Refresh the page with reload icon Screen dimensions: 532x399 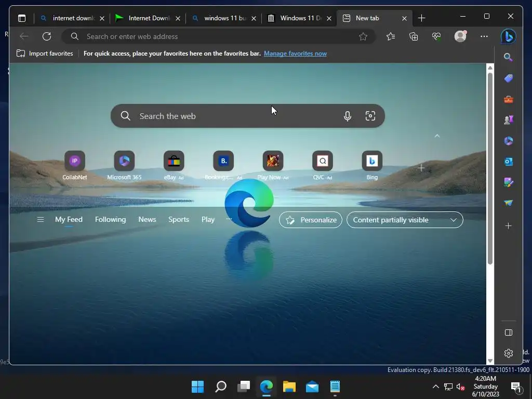pyautogui.click(x=47, y=36)
